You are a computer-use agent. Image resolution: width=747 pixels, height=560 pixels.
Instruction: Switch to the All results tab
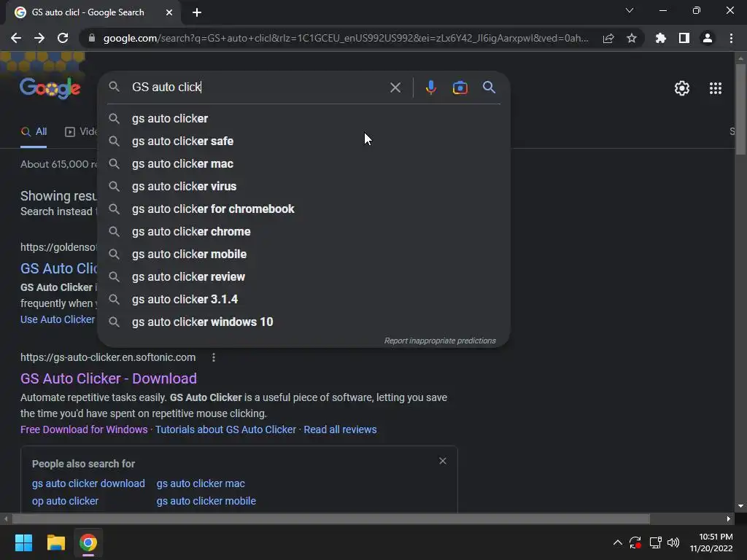click(34, 132)
